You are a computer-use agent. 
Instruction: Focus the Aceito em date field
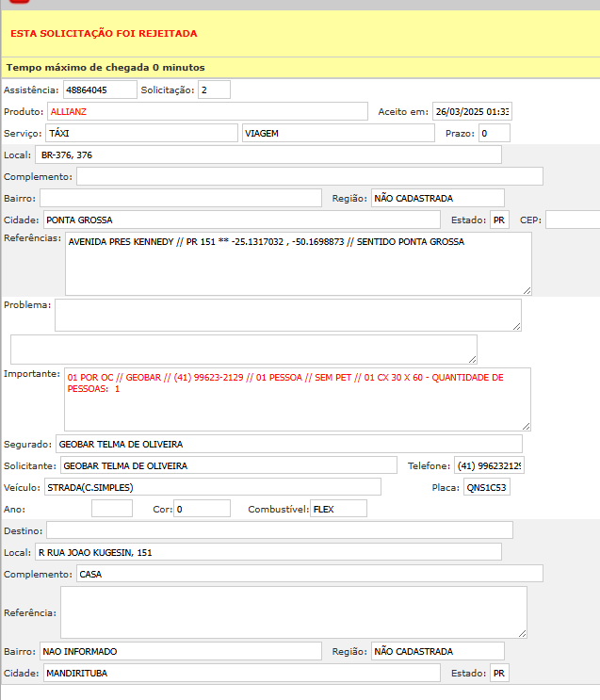tap(471, 111)
